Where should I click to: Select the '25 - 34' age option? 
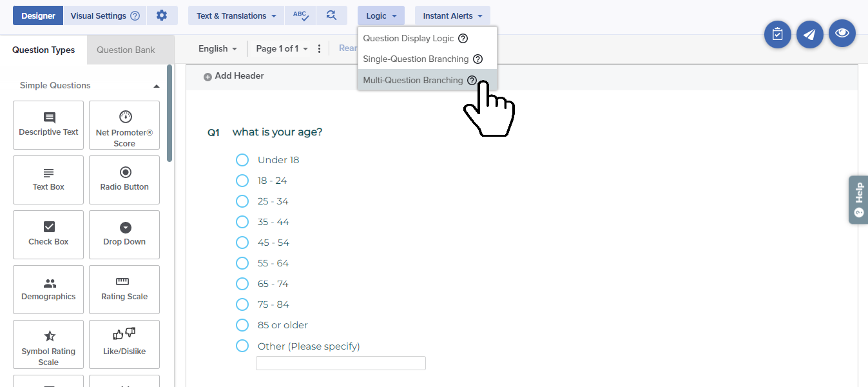tap(242, 201)
